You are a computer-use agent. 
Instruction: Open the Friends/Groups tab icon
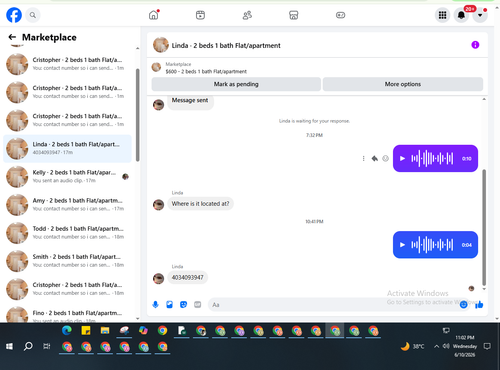tap(247, 15)
